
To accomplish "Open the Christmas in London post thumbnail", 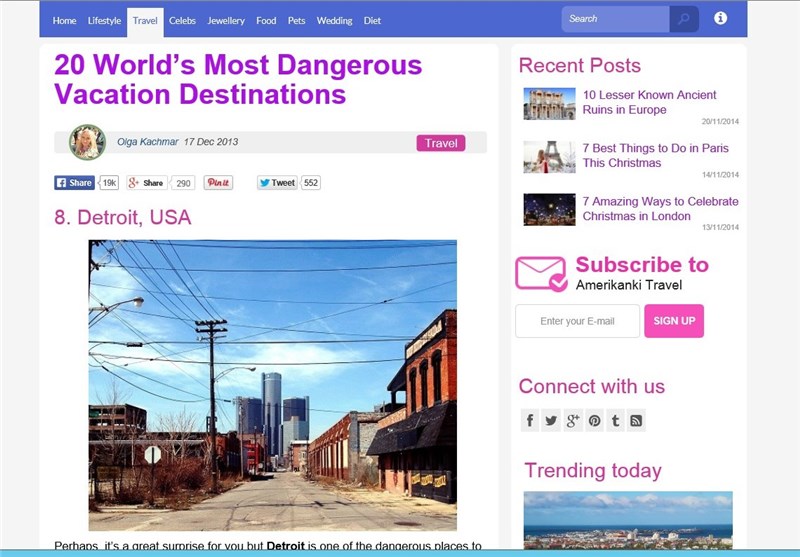I will [x=549, y=209].
